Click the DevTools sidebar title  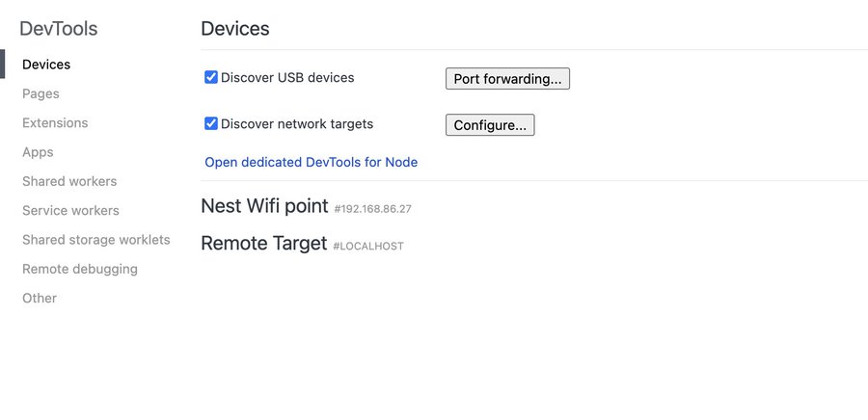(58, 29)
